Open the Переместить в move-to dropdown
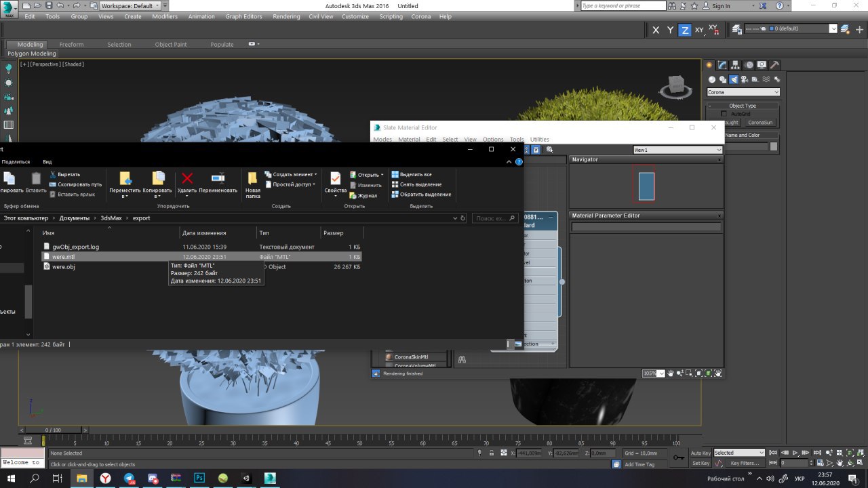Screen dimensions: 868x488 point(125,183)
